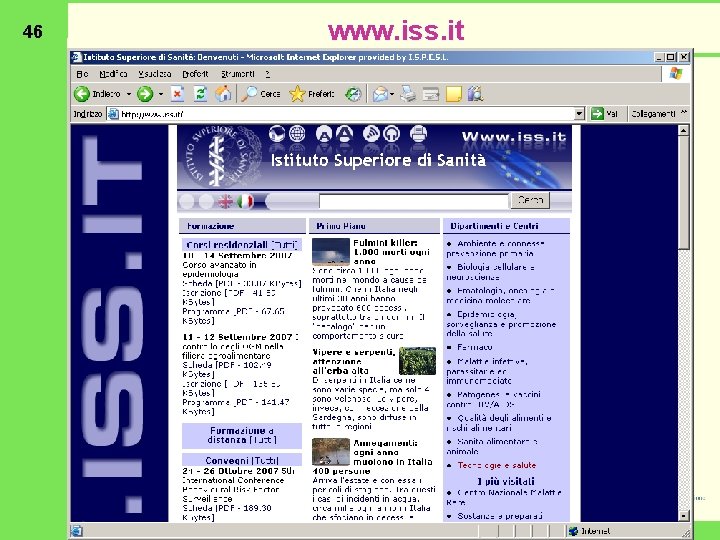The height and width of the screenshot is (540, 720).
Task: Open History with the green clock icon
Action: [353, 94]
